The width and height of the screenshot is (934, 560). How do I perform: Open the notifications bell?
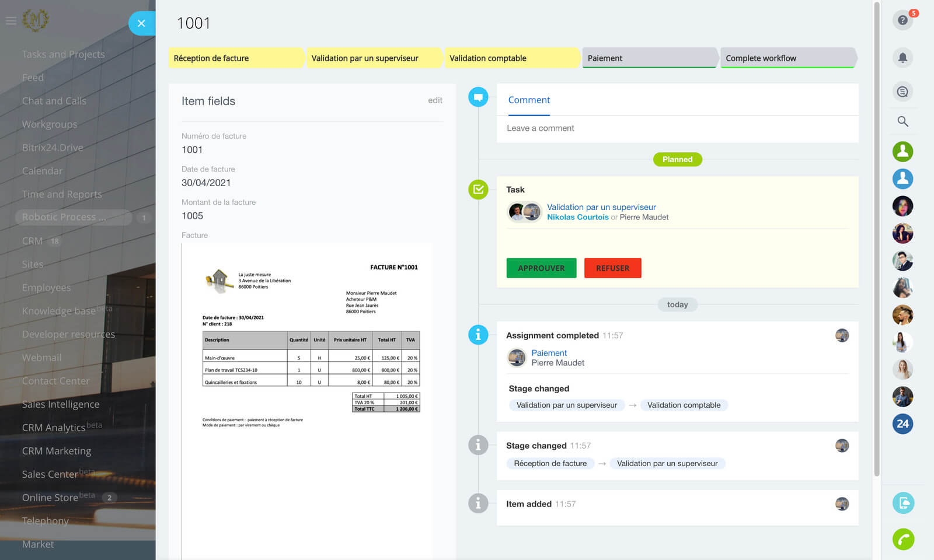[x=902, y=57]
